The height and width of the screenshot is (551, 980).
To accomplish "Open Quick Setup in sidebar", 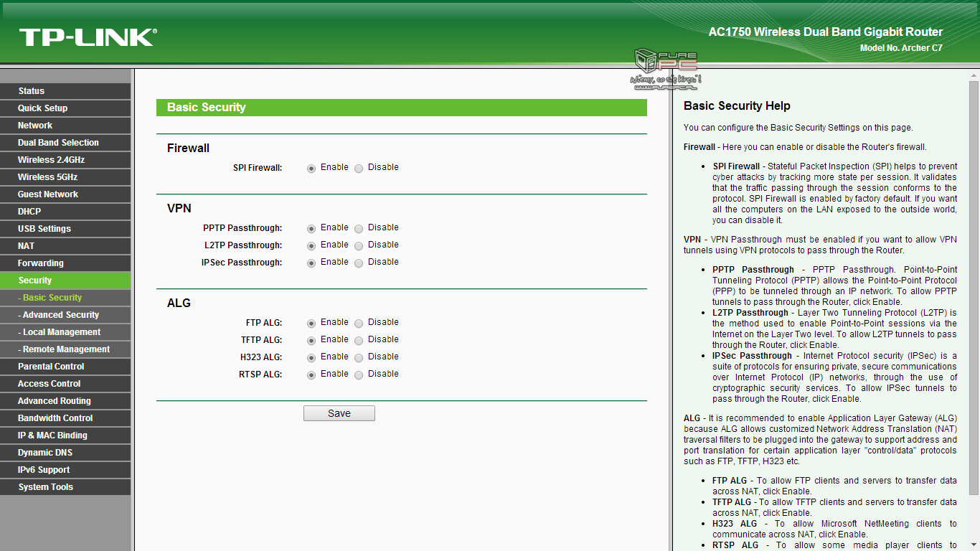I will [65, 108].
